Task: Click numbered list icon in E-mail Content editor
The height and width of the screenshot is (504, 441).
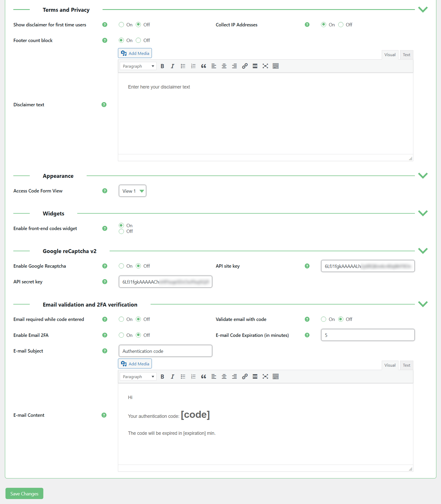Action: tap(193, 377)
